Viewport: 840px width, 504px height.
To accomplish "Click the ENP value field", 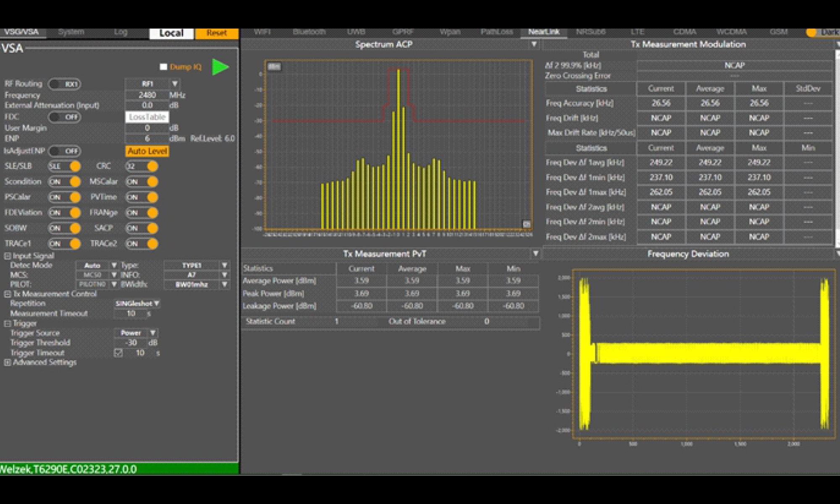I will point(147,139).
